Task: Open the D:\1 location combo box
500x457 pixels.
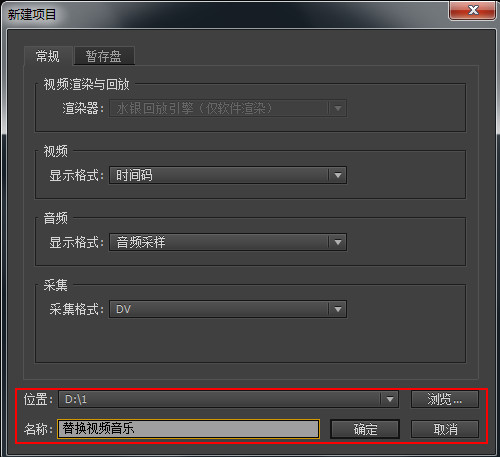Action: click(228, 399)
